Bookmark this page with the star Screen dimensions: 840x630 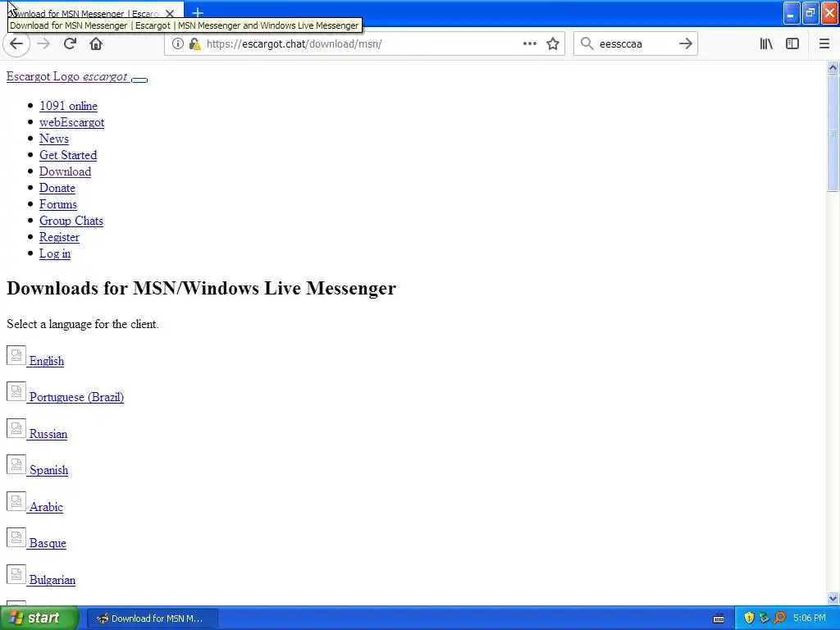click(x=553, y=44)
